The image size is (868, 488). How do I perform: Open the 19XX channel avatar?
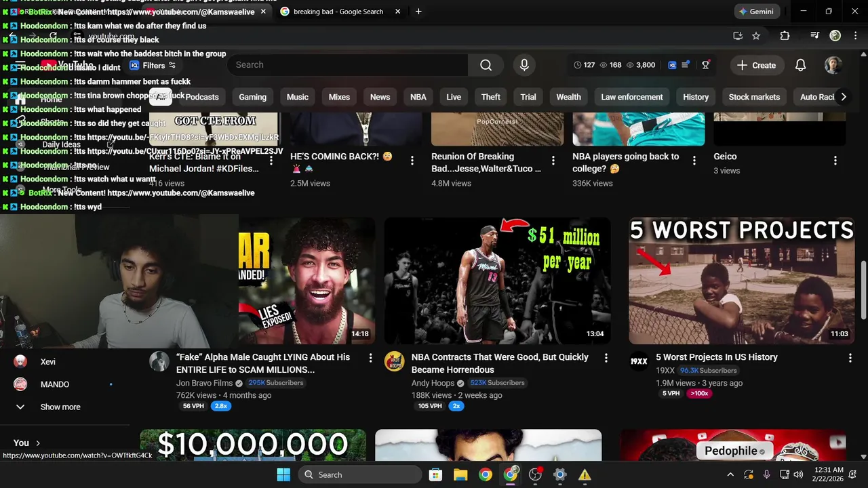639,361
